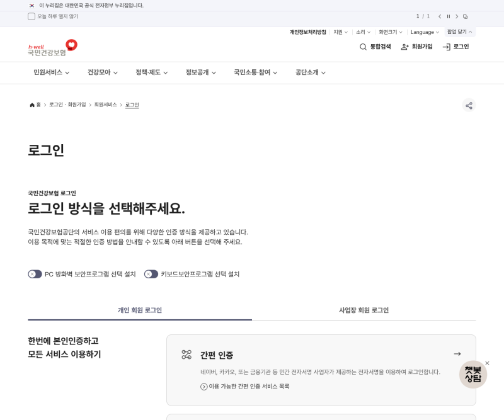Screen dimensions: 504x420
Task: Toggle 키보드보안프로그램 선택 설치 switch
Action: 151,274
